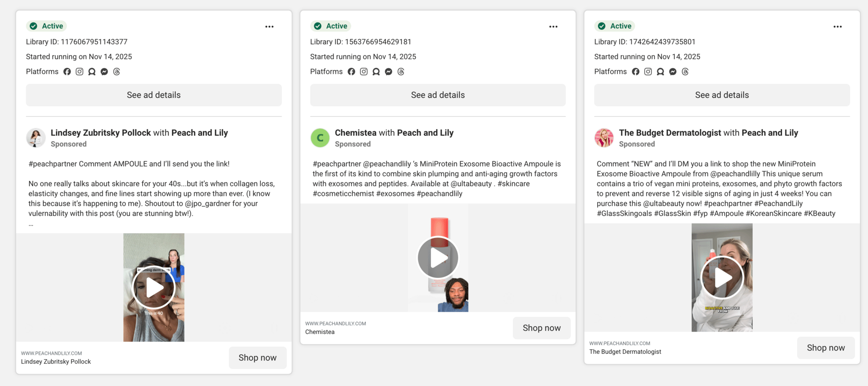Click Lindsey Zubritsky Pollock's profile avatar
Screen dimensions: 868x386
pos(36,138)
